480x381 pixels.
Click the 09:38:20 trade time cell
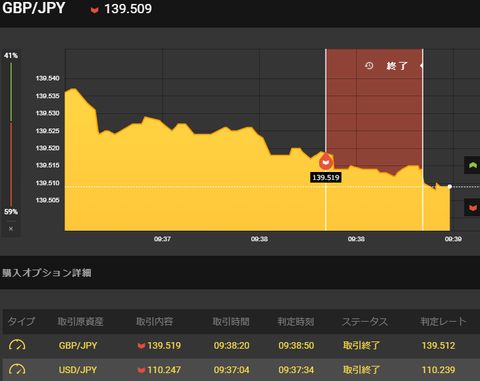click(232, 345)
